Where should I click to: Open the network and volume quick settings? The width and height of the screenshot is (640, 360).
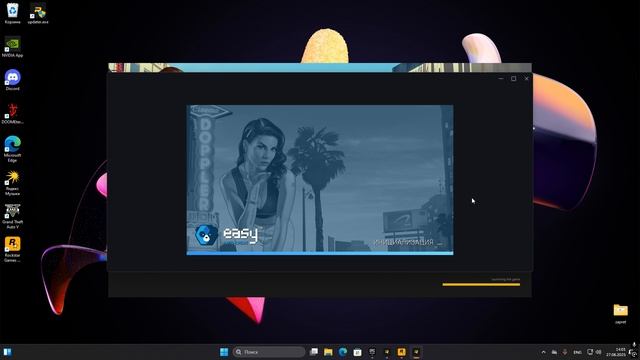click(x=594, y=352)
